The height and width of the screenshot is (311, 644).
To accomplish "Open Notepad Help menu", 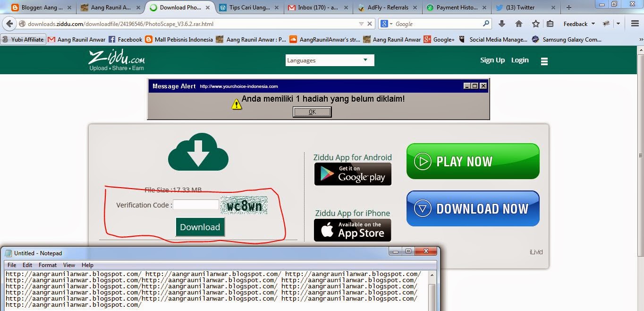I will (x=87, y=265).
